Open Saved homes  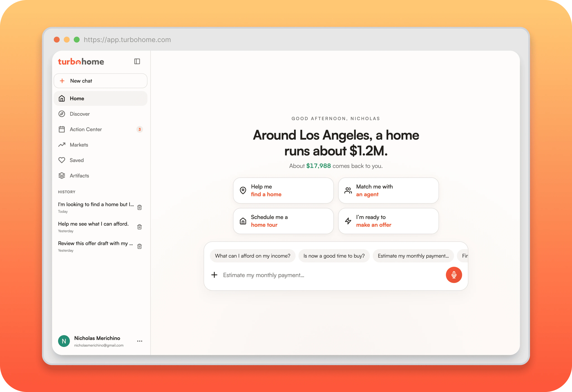pyautogui.click(x=100, y=160)
